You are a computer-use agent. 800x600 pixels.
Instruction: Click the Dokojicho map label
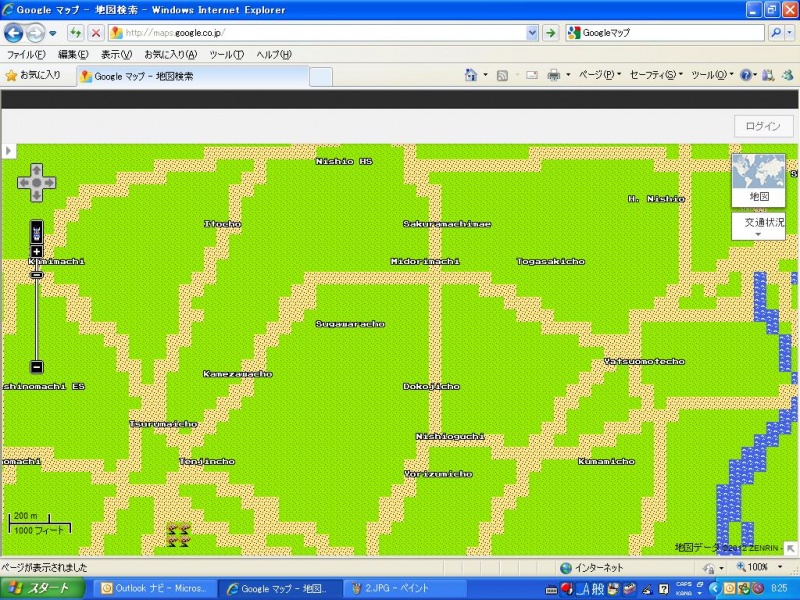[x=432, y=386]
